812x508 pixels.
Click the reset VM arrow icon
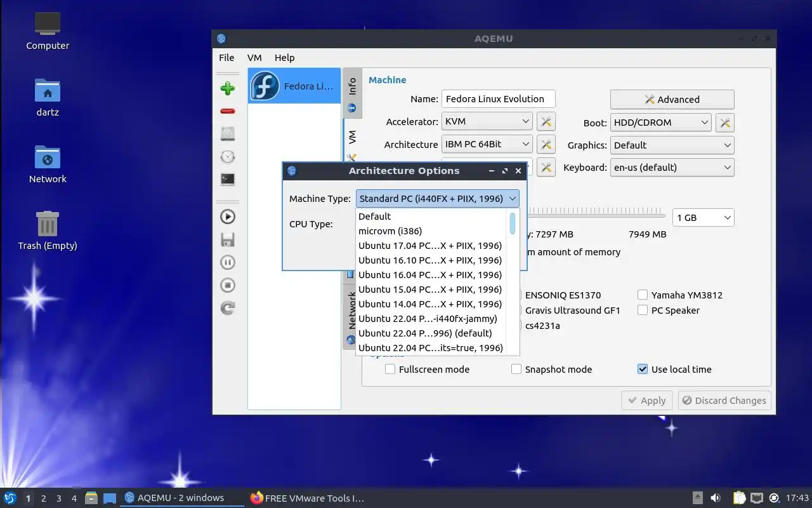coord(228,308)
